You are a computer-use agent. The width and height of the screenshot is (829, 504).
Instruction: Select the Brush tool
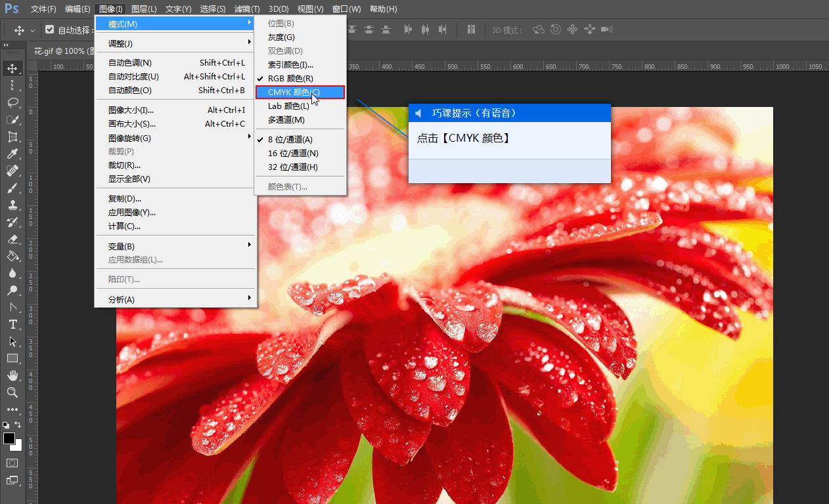(12, 188)
